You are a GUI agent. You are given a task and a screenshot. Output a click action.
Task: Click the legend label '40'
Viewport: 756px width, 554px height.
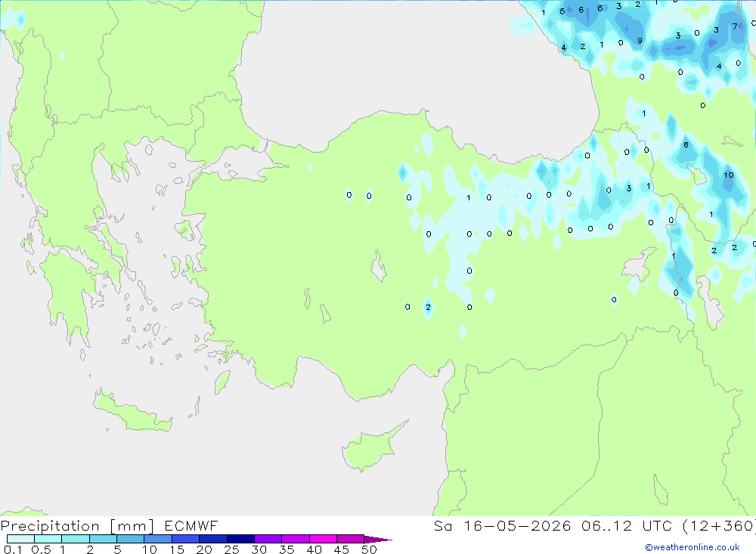[314, 549]
